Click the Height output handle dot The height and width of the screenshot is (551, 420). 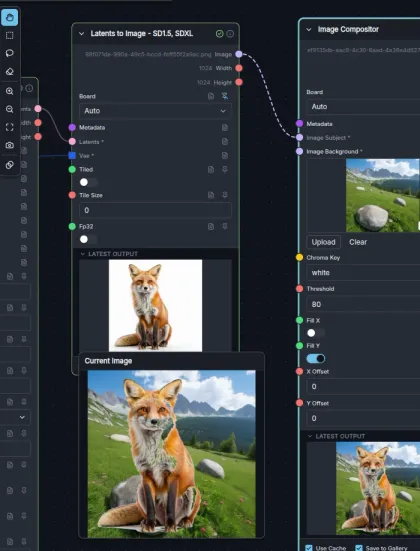coord(239,82)
